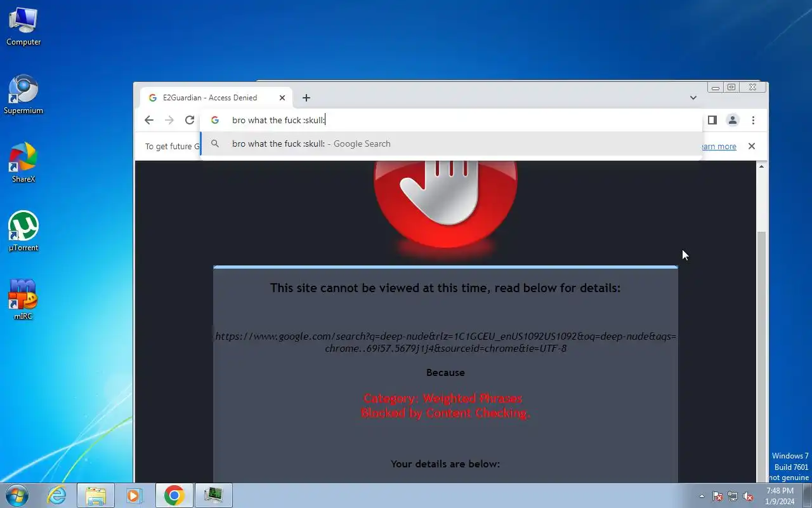Click the muted volume tray icon
This screenshot has width=812, height=508.
click(748, 496)
